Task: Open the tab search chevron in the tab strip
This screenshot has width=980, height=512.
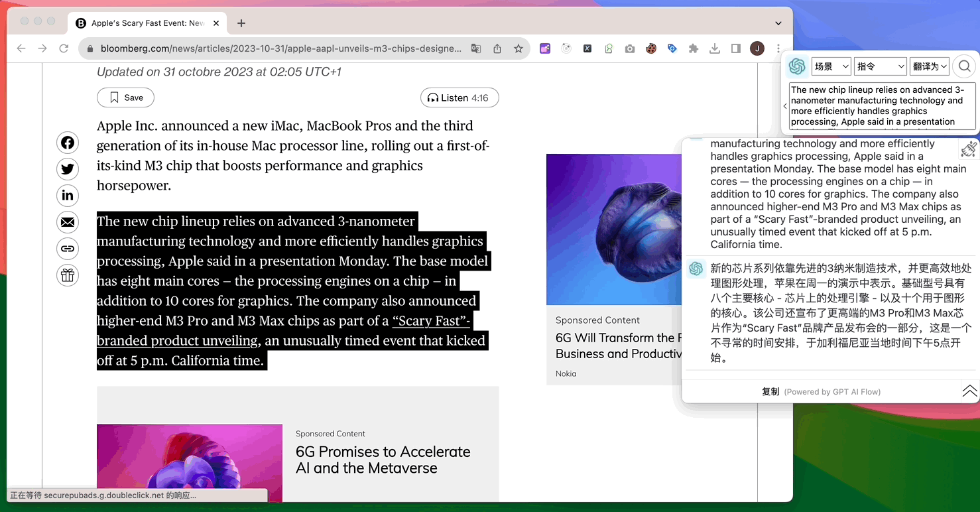Action: click(x=778, y=23)
